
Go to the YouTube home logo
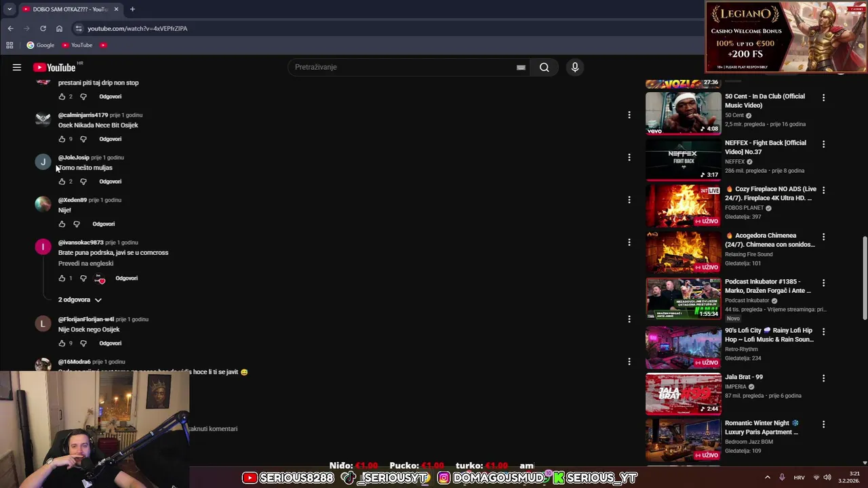tap(54, 67)
